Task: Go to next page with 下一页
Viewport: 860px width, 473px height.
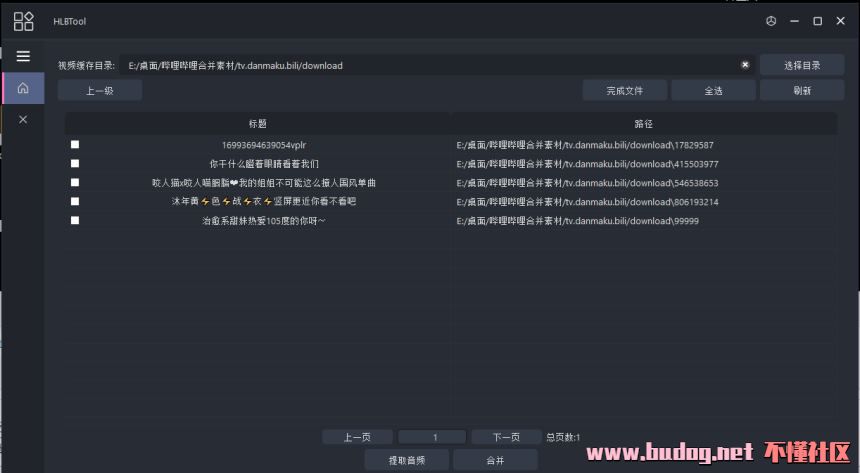Action: 506,437
